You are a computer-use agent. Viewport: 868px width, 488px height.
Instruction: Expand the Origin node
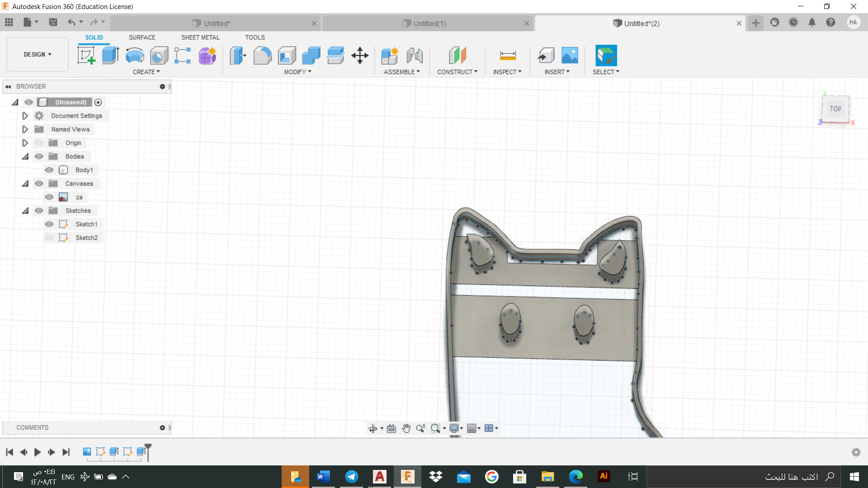coord(25,143)
